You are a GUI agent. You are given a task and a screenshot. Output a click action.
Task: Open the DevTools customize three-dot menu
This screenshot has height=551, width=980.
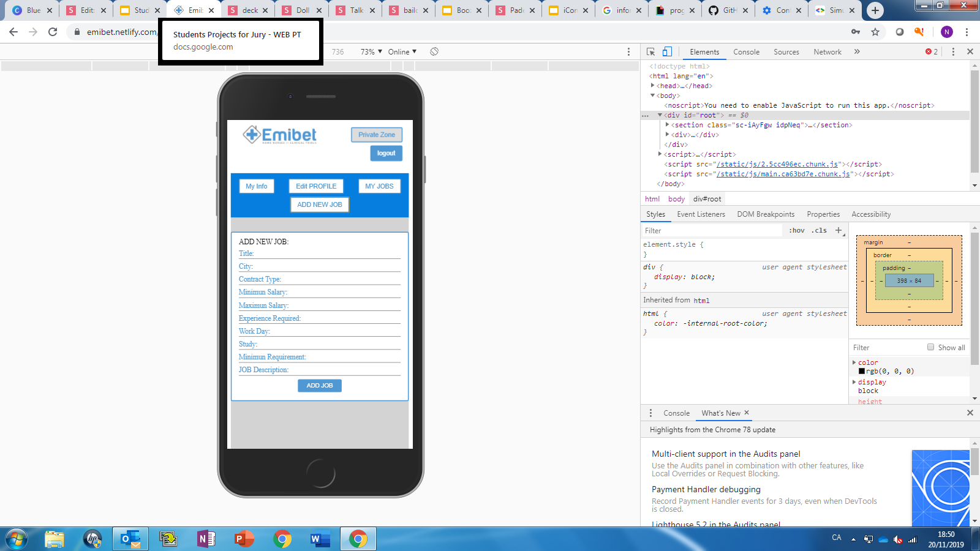point(953,52)
